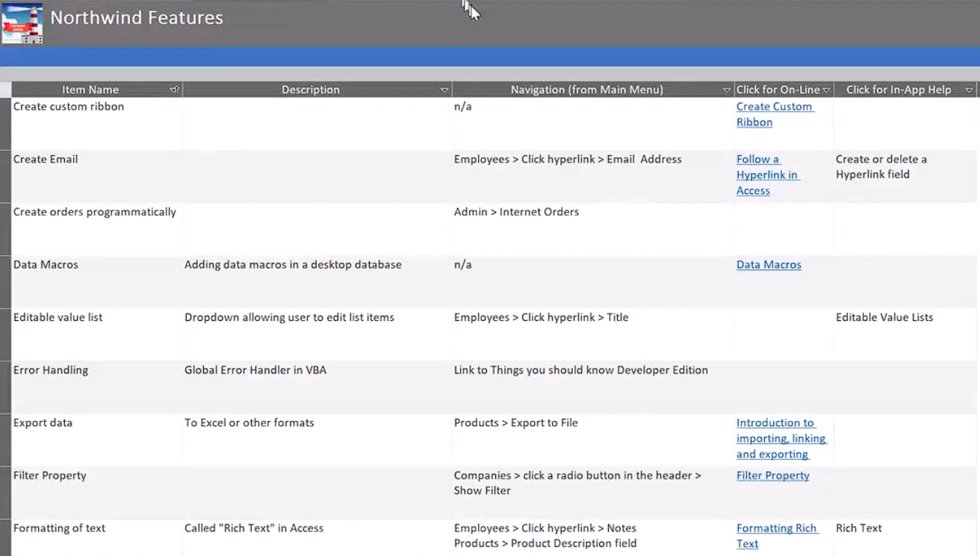Click the Rich Text in-app help cell
This screenshot has width=980, height=556.
coord(905,537)
